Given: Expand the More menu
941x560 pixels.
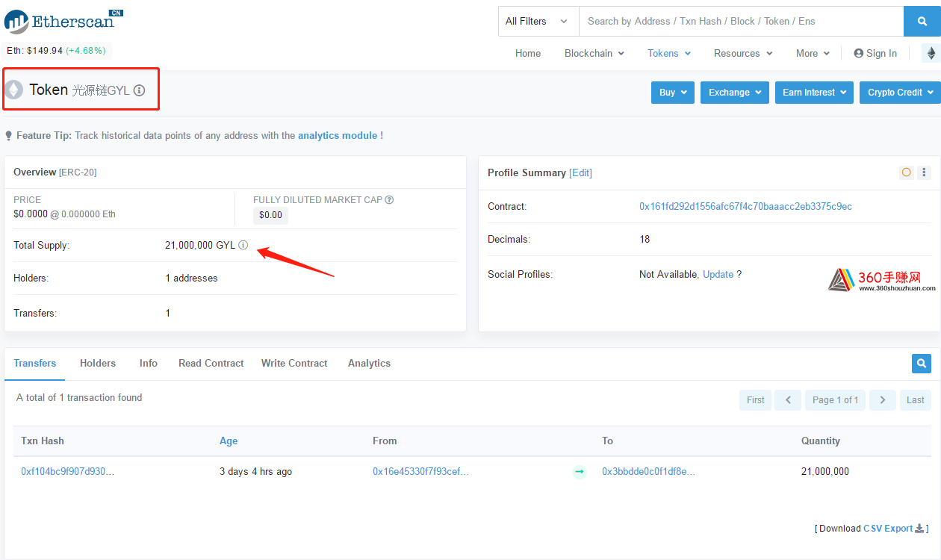Looking at the screenshot, I should 813,53.
